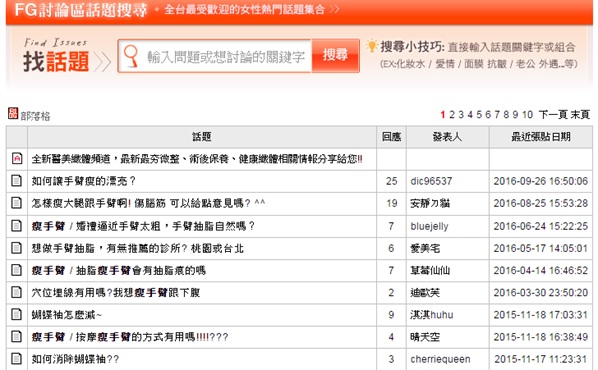The width and height of the screenshot is (598, 370).
Task: Click date 2016-06-24 15:22:25
Action: [x=541, y=226]
